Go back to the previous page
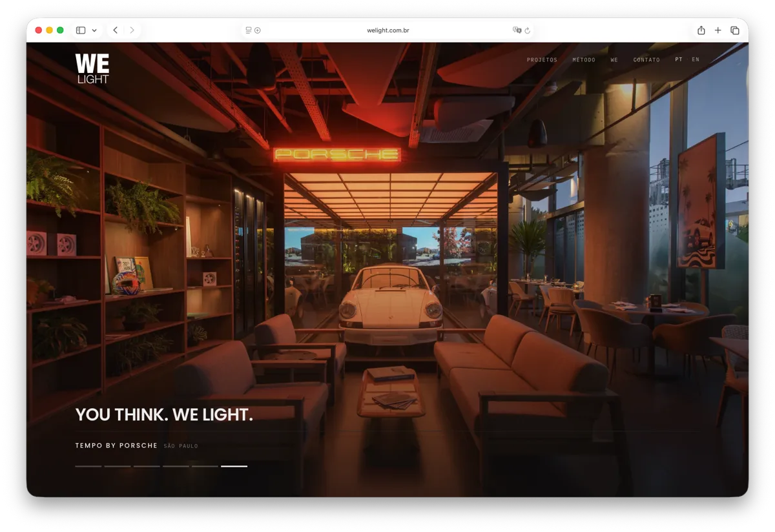775x532 pixels. pyautogui.click(x=115, y=30)
